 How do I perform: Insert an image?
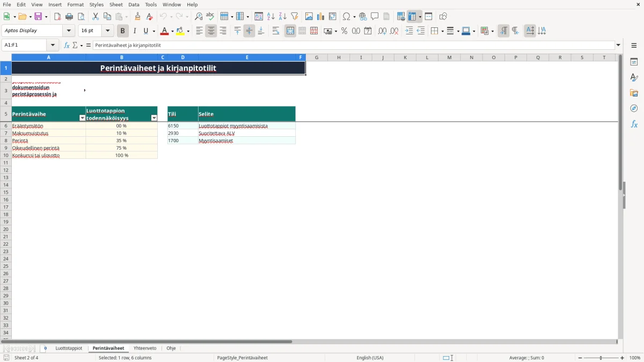tap(309, 17)
